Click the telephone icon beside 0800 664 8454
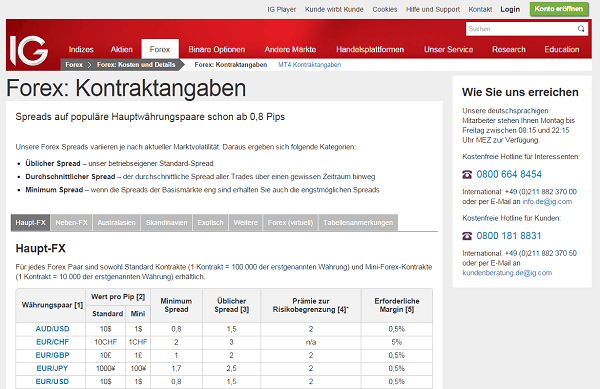 click(x=467, y=174)
